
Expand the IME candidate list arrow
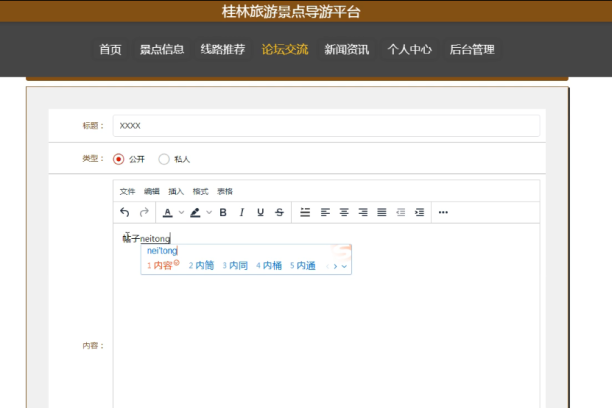[x=344, y=266]
